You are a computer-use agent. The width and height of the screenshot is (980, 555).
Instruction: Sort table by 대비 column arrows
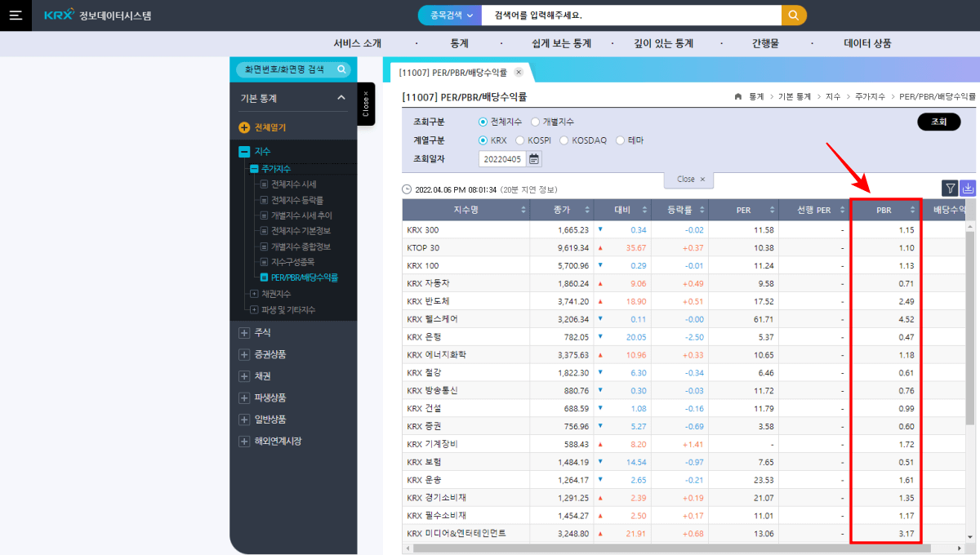(x=645, y=211)
